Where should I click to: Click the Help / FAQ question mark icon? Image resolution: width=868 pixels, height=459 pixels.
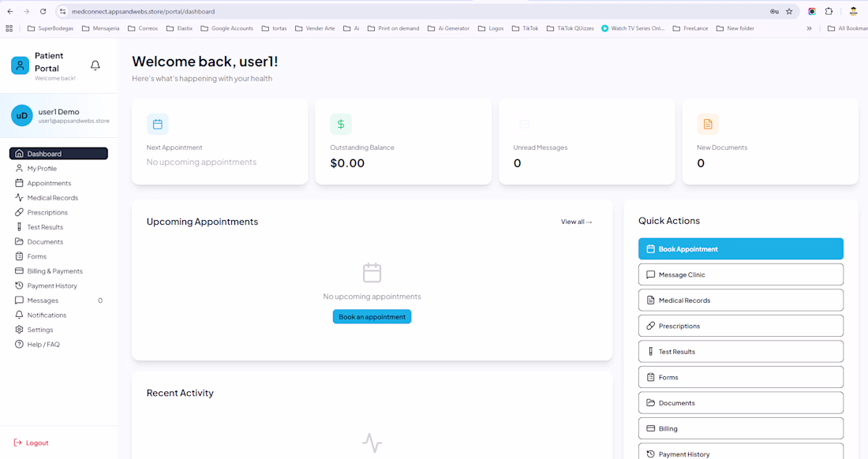pos(19,345)
